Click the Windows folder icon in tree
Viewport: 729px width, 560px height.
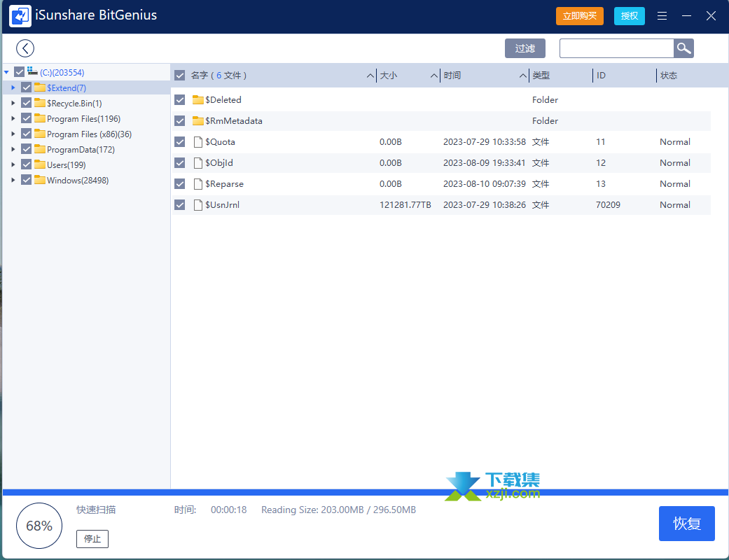tap(40, 181)
